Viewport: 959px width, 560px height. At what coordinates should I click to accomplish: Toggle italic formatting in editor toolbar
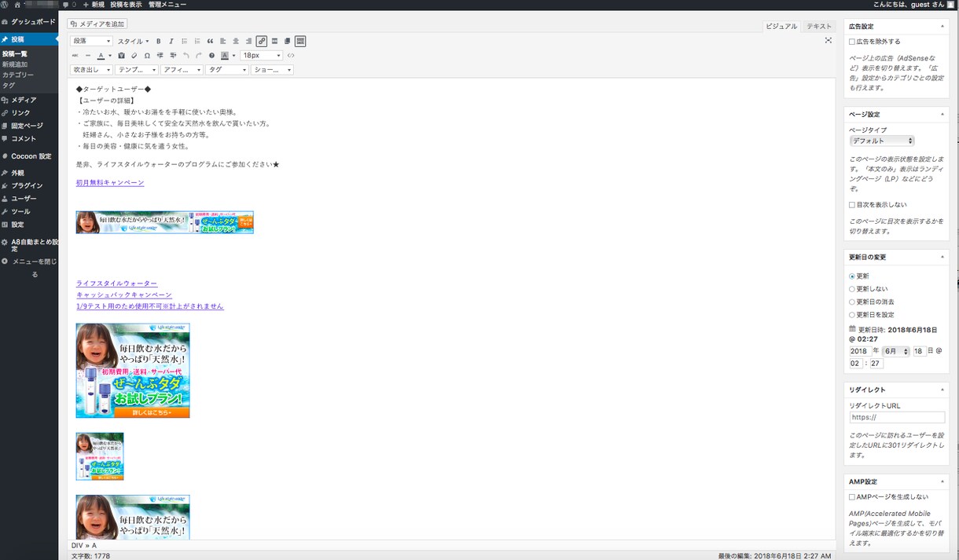pyautogui.click(x=171, y=41)
